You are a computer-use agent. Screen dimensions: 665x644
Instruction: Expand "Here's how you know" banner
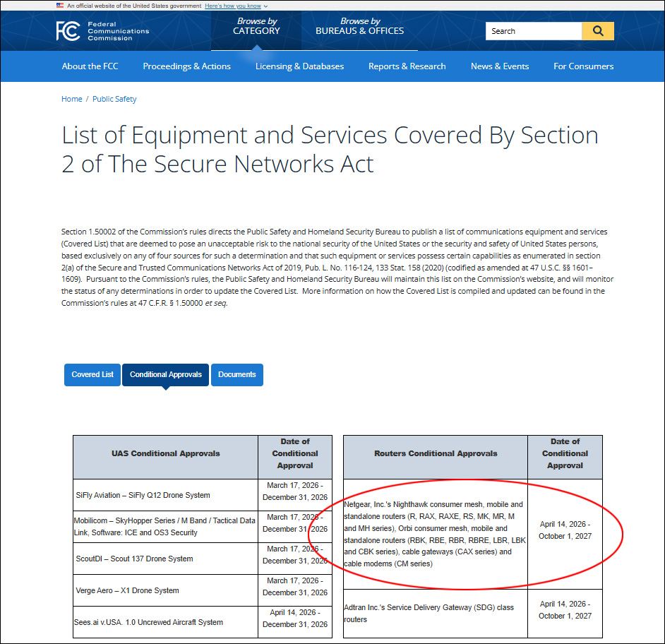click(x=236, y=6)
